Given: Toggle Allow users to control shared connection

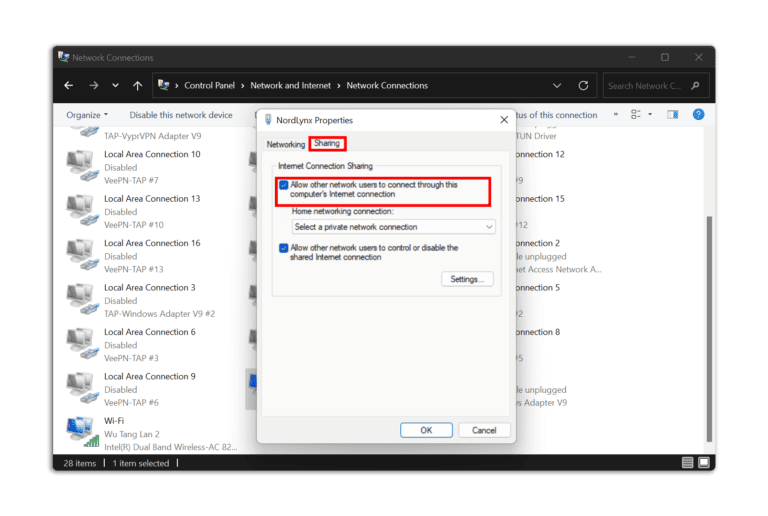Looking at the screenshot, I should tap(284, 248).
